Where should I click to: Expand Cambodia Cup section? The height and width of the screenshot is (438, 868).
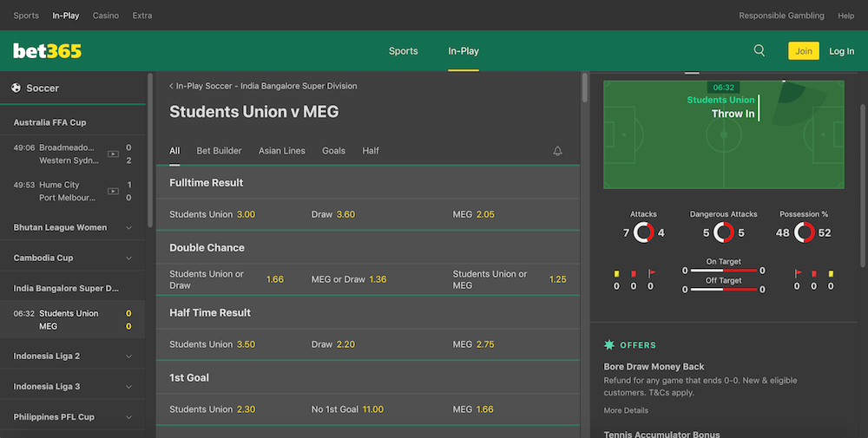[73, 258]
